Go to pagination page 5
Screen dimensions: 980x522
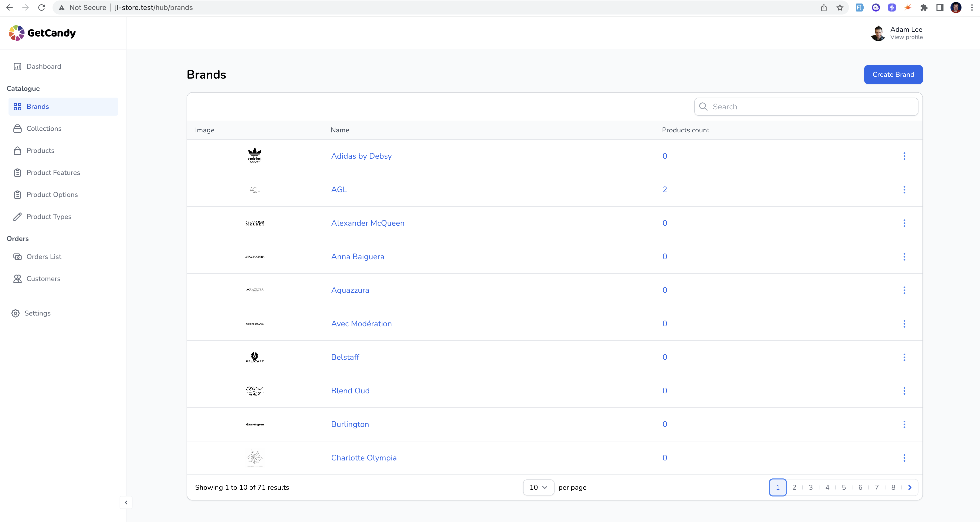point(843,487)
